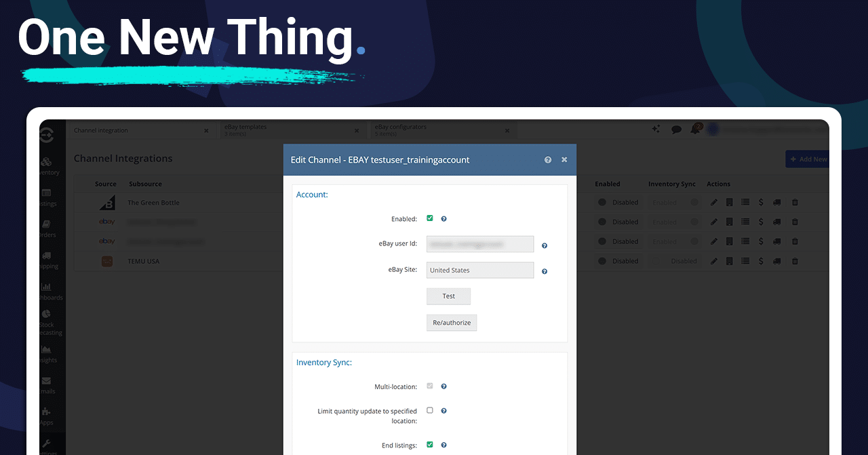Click the help icon in the dialog header
The width and height of the screenshot is (868, 455).
point(547,160)
